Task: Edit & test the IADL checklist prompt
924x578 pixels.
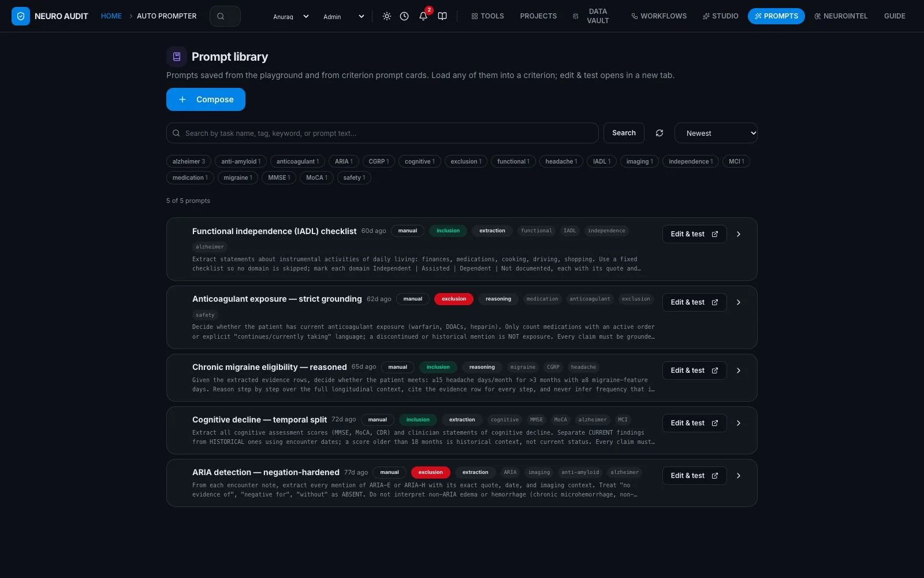Action: tap(694, 234)
